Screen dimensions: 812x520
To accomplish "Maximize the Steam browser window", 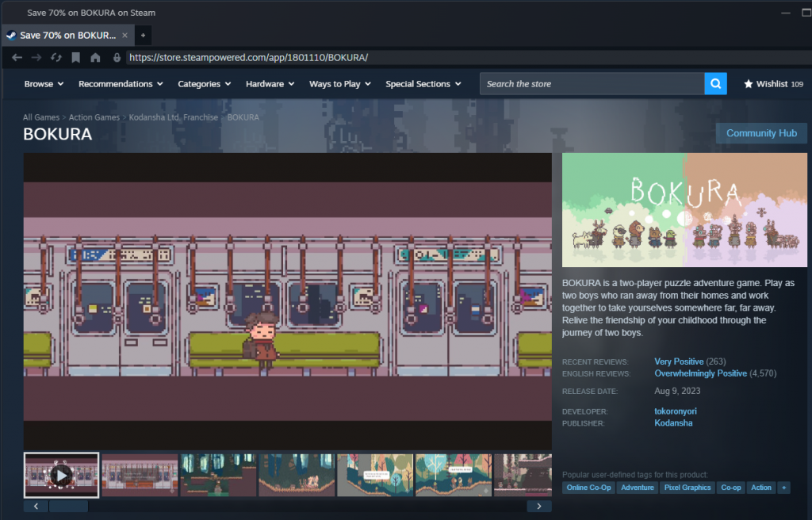I will (806, 13).
